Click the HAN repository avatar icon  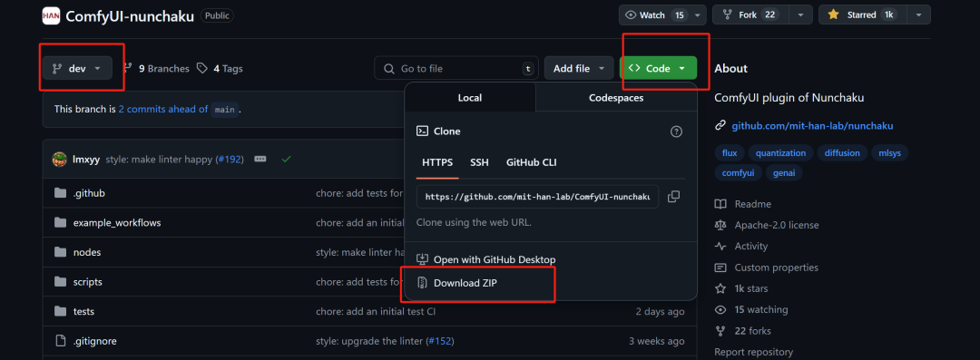tap(51, 15)
